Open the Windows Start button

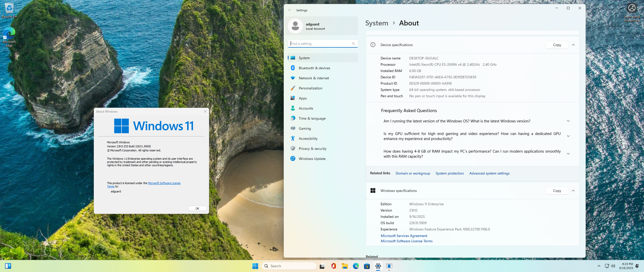255,266
